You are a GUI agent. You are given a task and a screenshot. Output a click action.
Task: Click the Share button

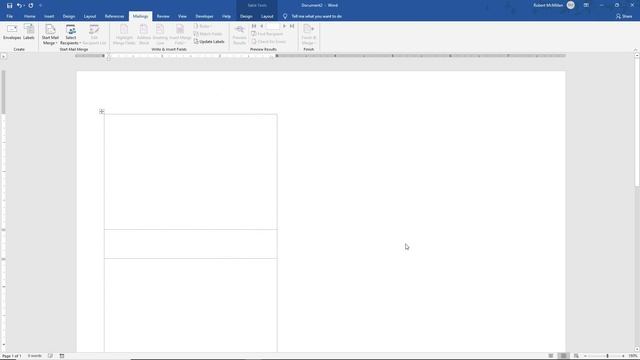(624, 16)
